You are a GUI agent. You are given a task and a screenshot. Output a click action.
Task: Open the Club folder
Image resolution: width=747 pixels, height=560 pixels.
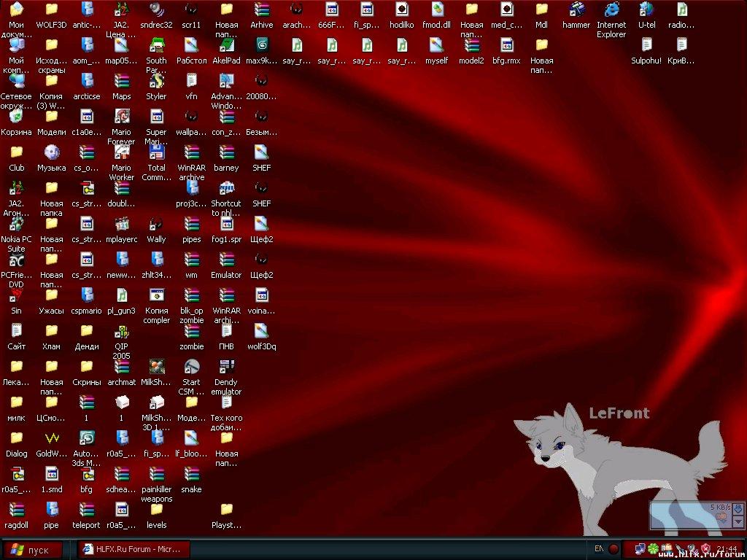(x=16, y=152)
